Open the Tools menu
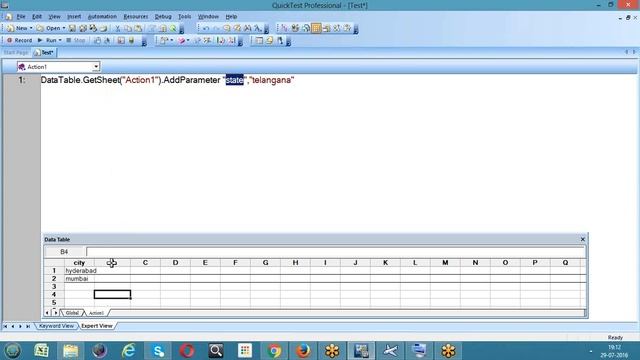Screen dimensions: 640x360 184,17
